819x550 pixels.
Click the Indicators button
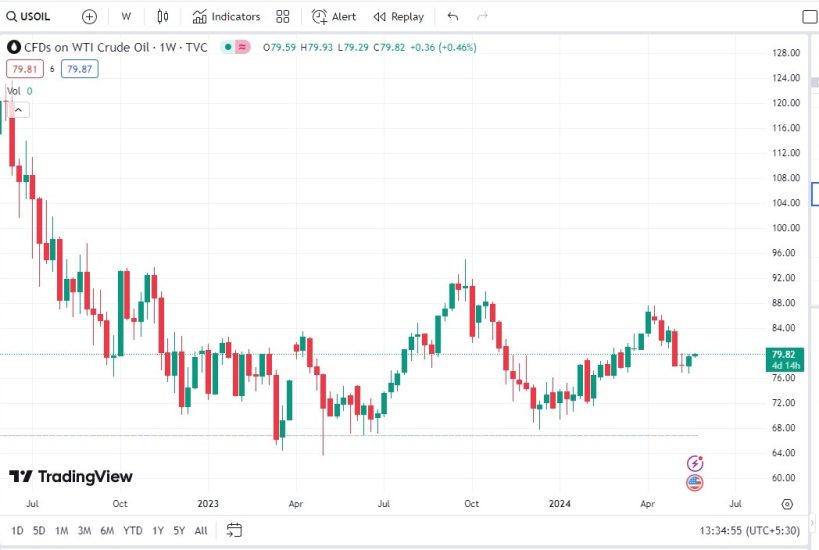click(226, 16)
